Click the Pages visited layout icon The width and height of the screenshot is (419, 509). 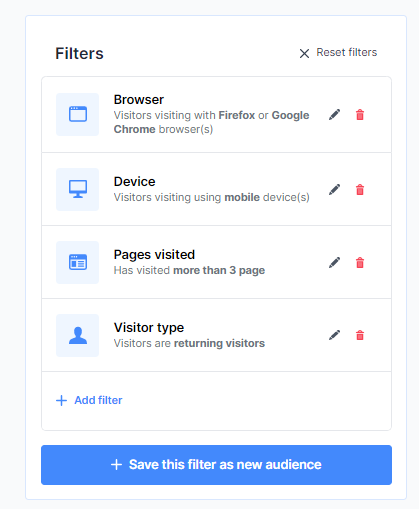[x=78, y=262]
